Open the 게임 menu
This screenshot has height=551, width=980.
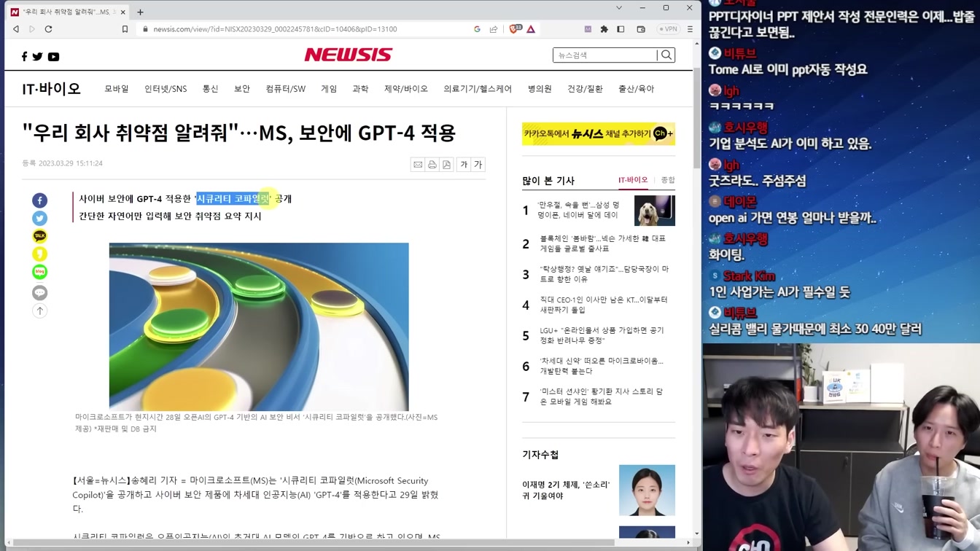click(x=329, y=89)
